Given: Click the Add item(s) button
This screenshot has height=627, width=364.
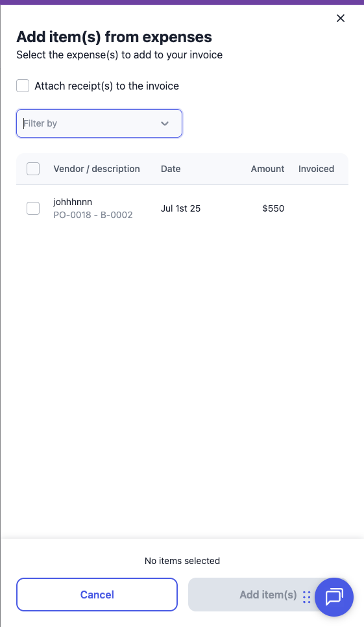Looking at the screenshot, I should (x=256, y=595).
